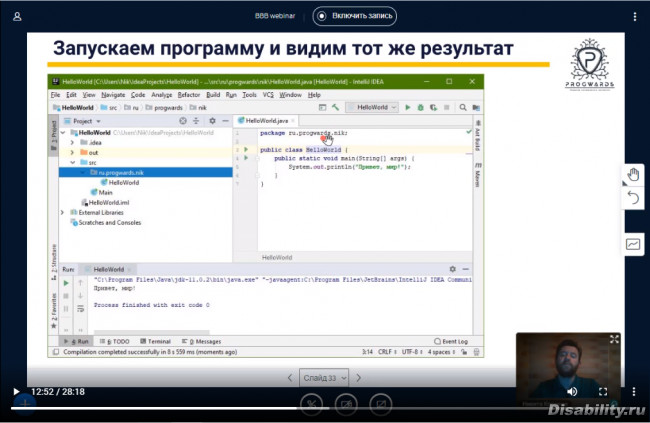Viewport: 650px width, 423px height.
Task: Click run gutter icon beside main method
Action: point(246,158)
